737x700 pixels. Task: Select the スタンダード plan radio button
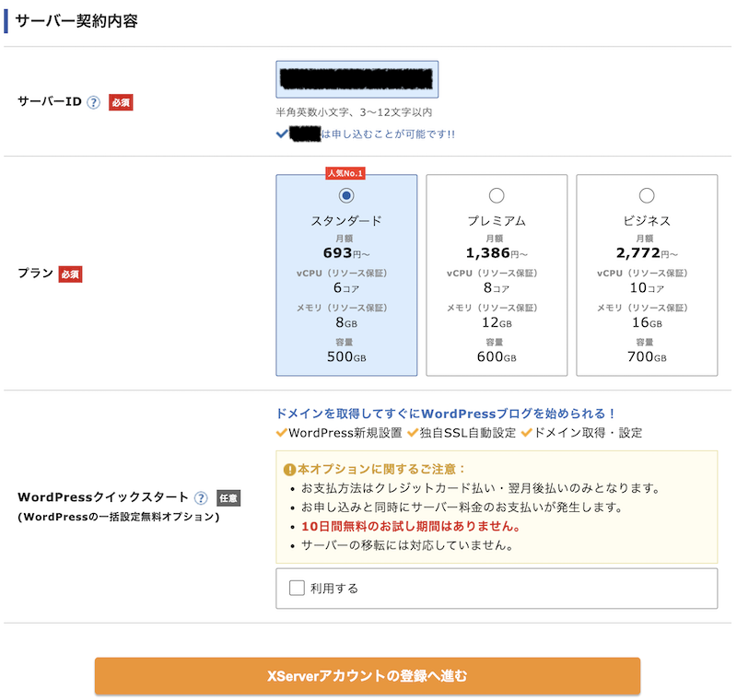pyautogui.click(x=347, y=195)
